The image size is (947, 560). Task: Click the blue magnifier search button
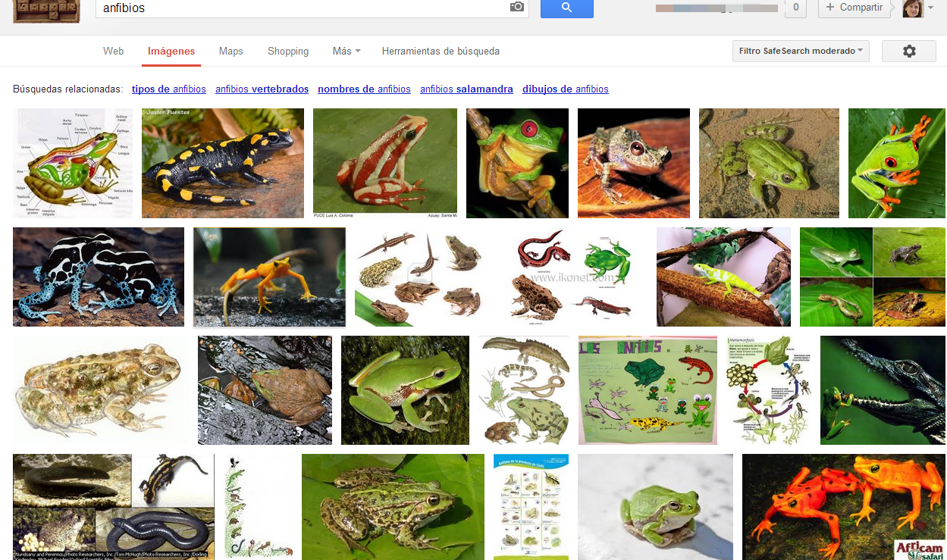566,8
